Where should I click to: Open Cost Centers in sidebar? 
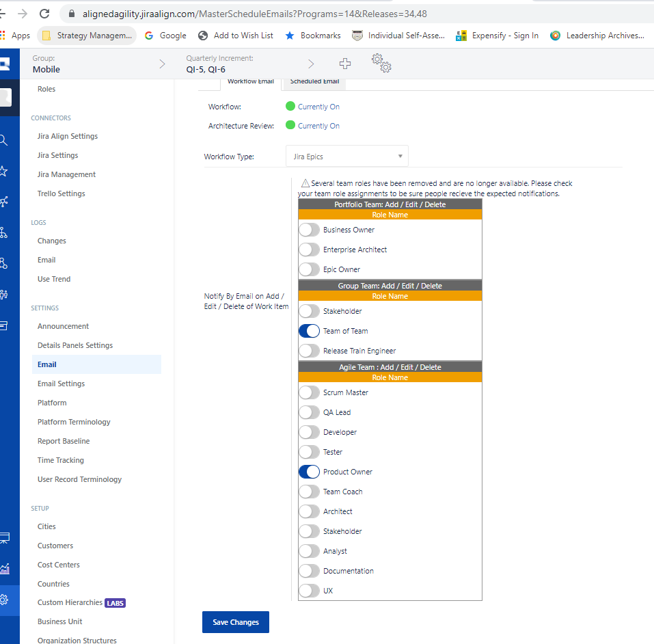58,565
